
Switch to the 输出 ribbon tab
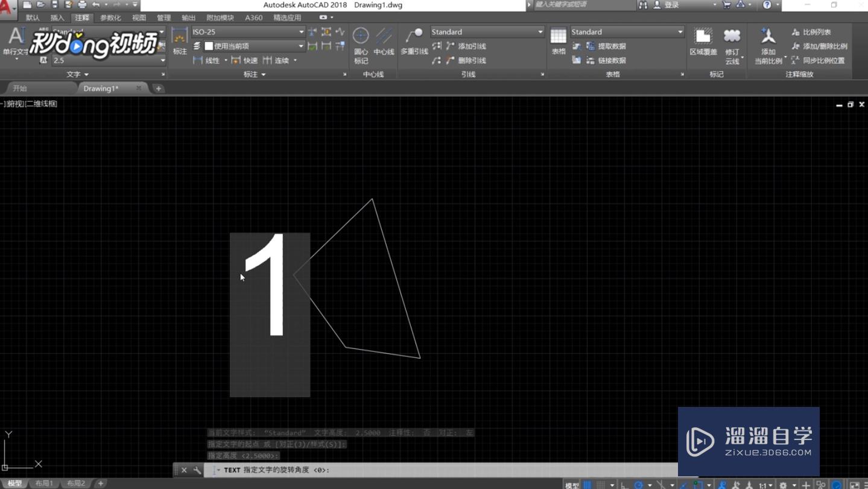[189, 18]
